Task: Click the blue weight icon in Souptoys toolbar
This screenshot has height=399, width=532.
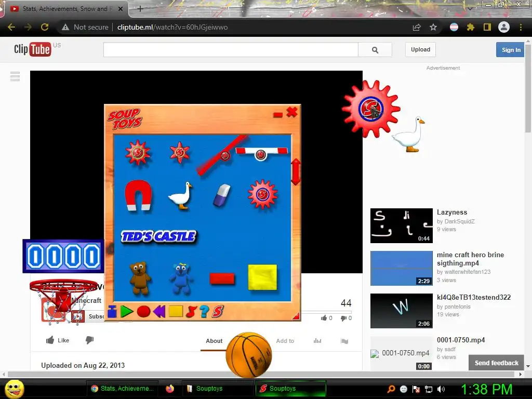Action: [112, 311]
